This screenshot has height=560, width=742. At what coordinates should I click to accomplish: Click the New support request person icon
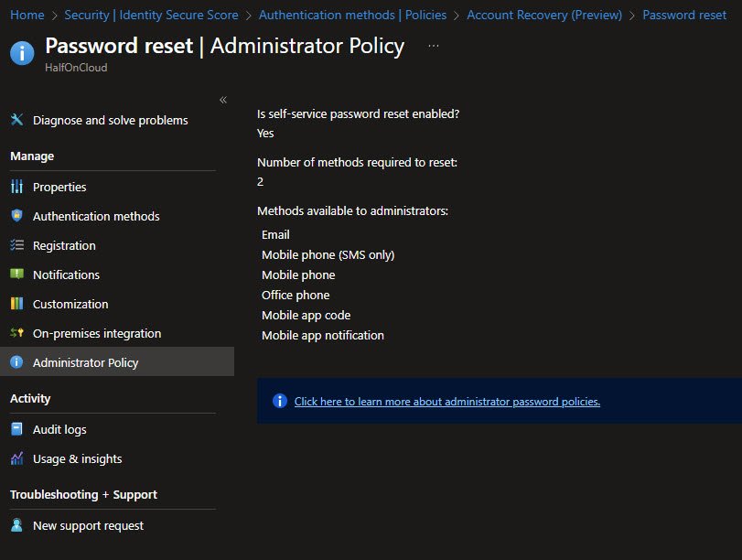[x=16, y=525]
